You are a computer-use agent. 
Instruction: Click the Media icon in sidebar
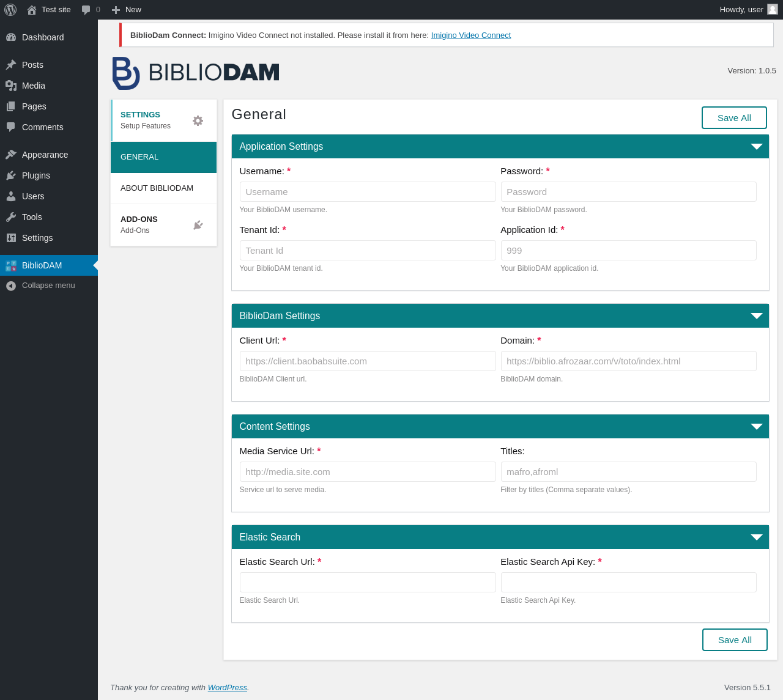[11, 86]
